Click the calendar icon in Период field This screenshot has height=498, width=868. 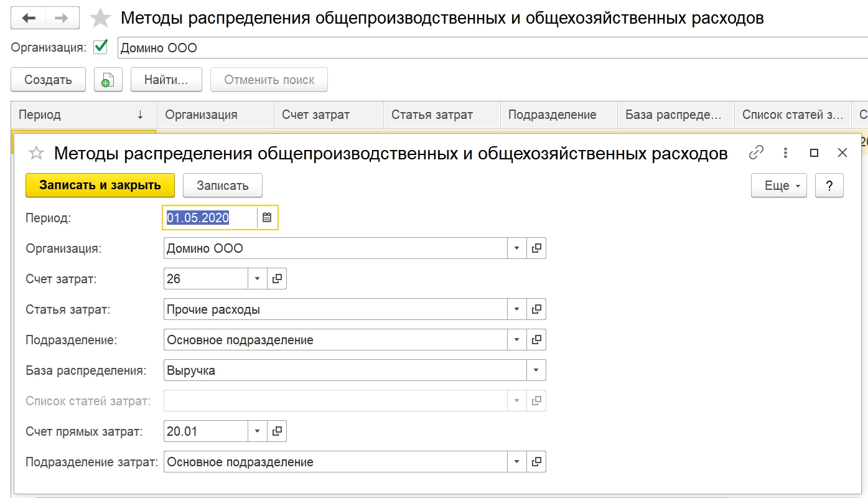tap(267, 218)
